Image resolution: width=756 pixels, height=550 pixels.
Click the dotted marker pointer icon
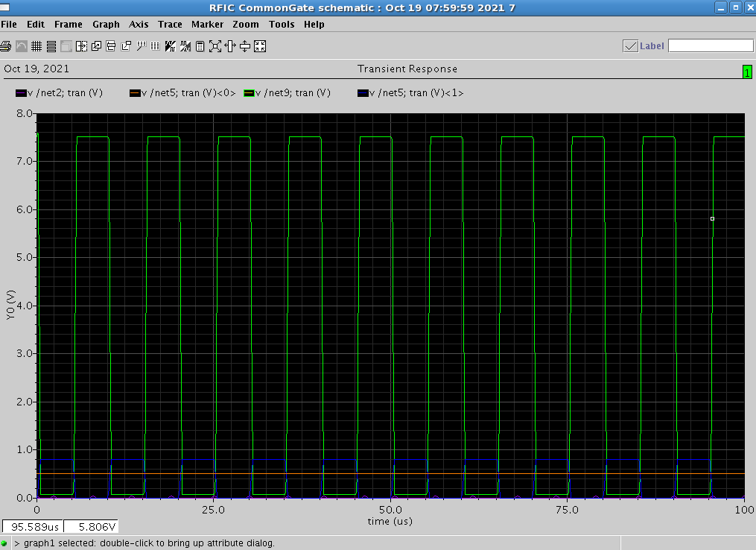click(141, 46)
